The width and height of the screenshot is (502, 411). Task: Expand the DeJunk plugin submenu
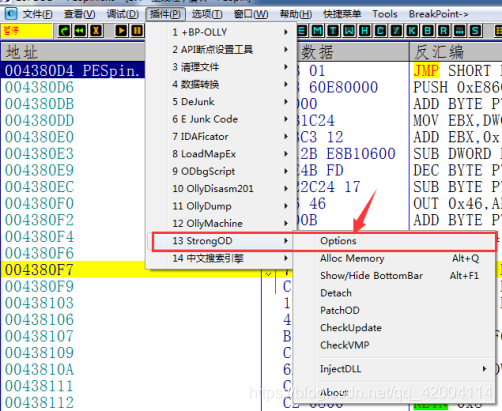(221, 102)
